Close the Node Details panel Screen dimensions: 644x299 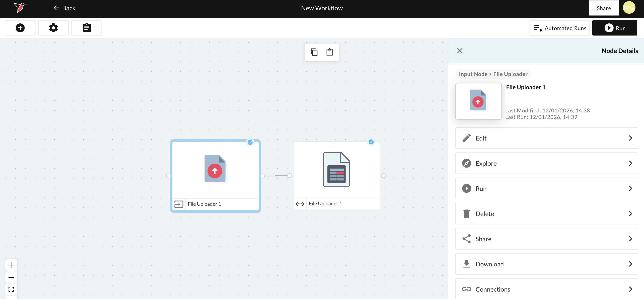pyautogui.click(x=459, y=51)
